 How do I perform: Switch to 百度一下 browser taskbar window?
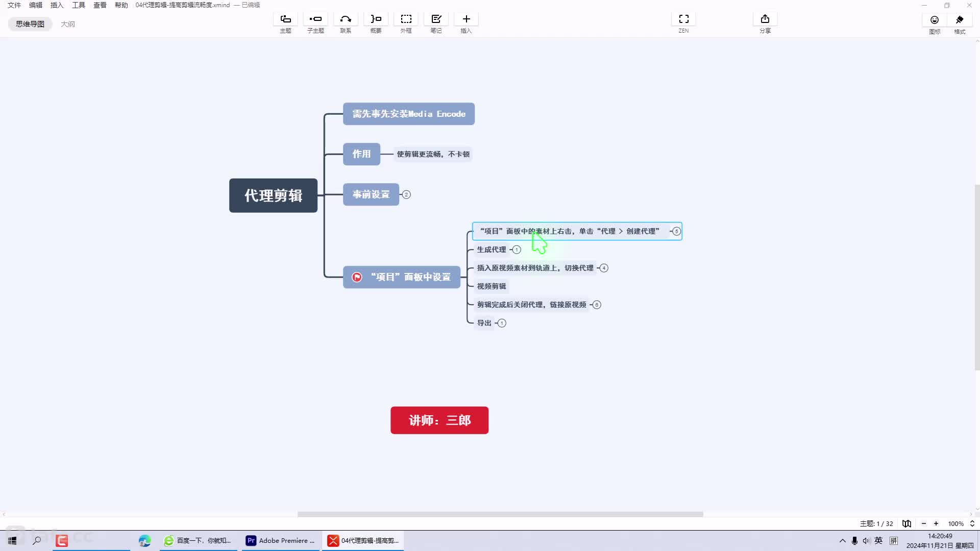198,540
